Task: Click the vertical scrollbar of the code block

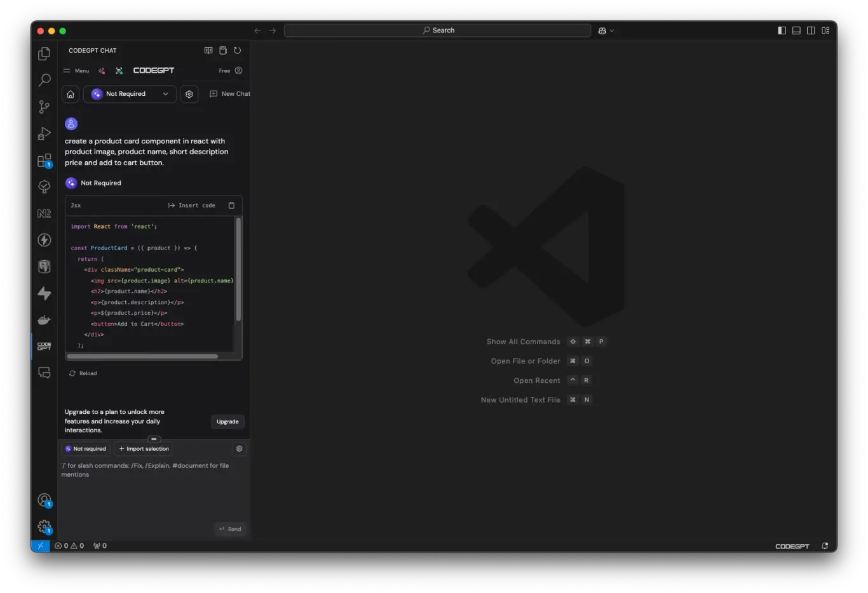Action: [x=238, y=269]
